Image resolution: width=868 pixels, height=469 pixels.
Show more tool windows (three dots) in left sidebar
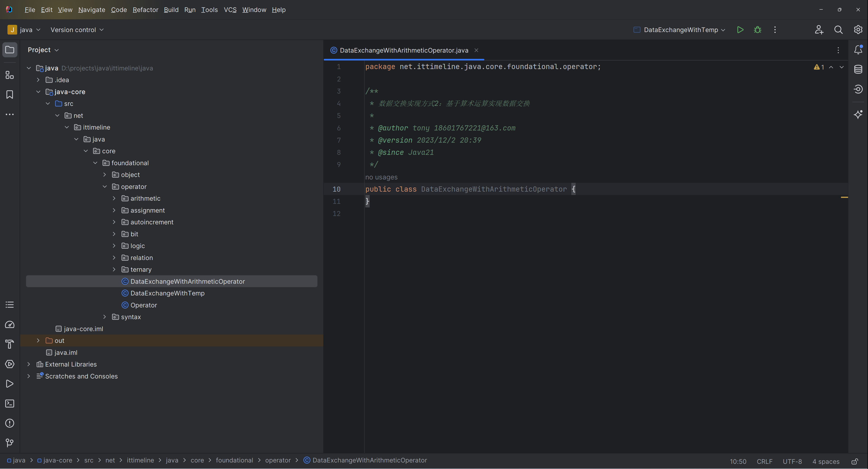point(10,114)
